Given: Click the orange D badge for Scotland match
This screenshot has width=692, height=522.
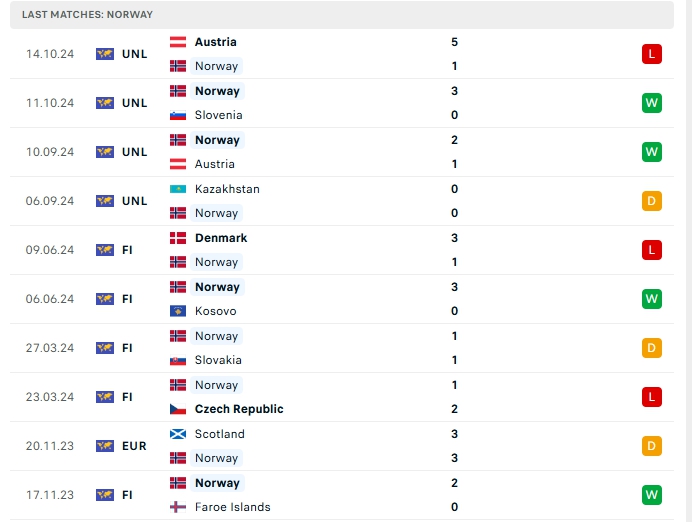Looking at the screenshot, I should point(652,446).
